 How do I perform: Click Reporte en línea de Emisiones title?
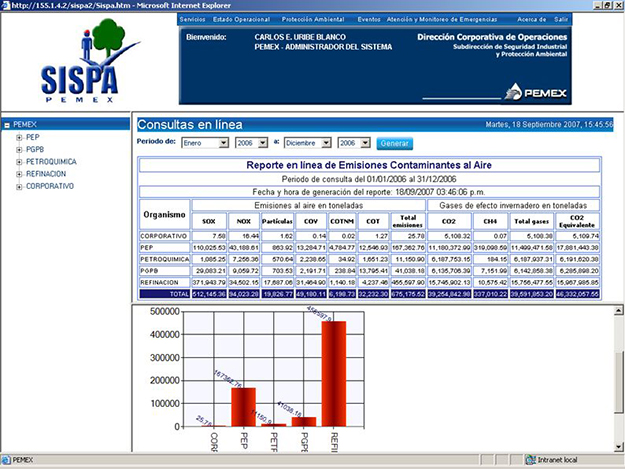tap(369, 165)
